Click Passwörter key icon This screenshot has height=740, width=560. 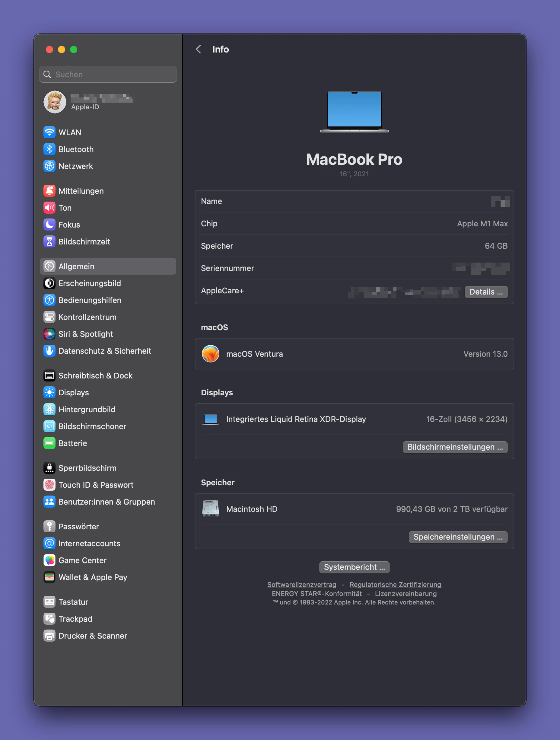[x=49, y=526]
